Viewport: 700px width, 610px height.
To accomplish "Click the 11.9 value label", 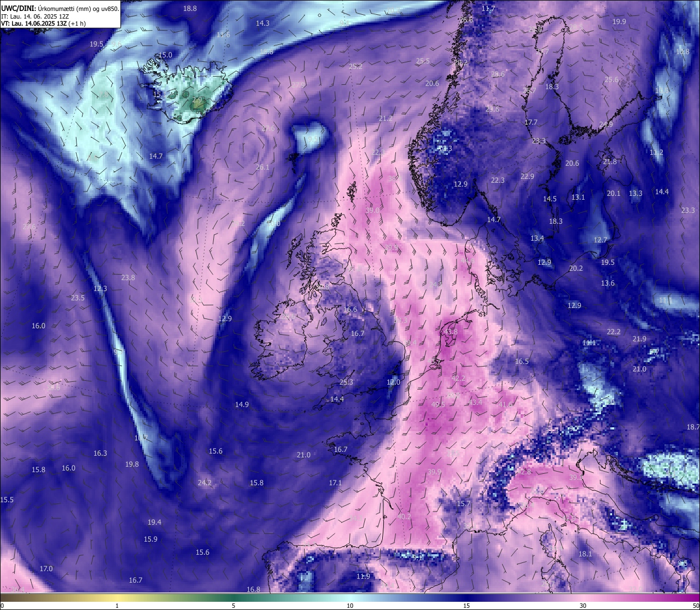I will click(363, 577).
